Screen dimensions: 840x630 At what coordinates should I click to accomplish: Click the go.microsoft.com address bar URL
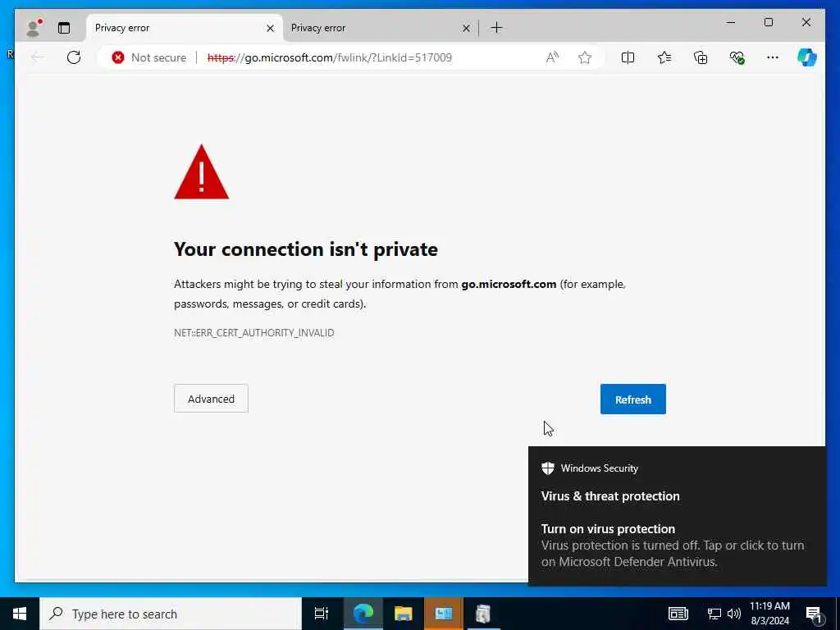click(330, 57)
